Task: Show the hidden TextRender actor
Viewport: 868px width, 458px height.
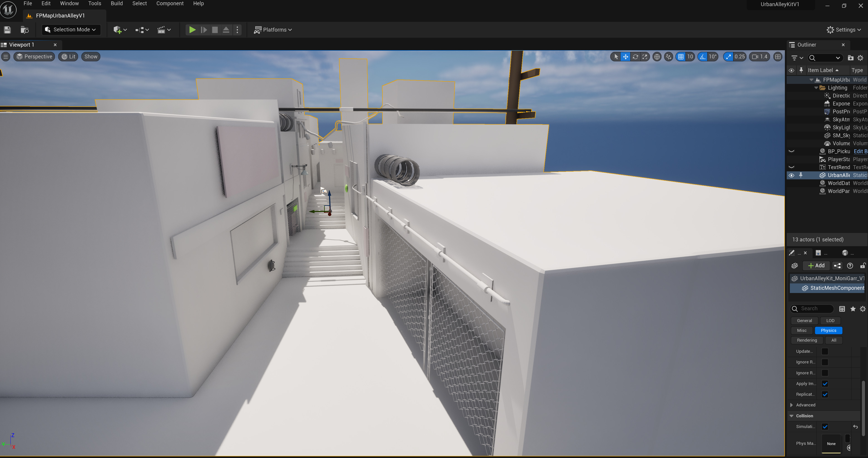Action: 791,167
